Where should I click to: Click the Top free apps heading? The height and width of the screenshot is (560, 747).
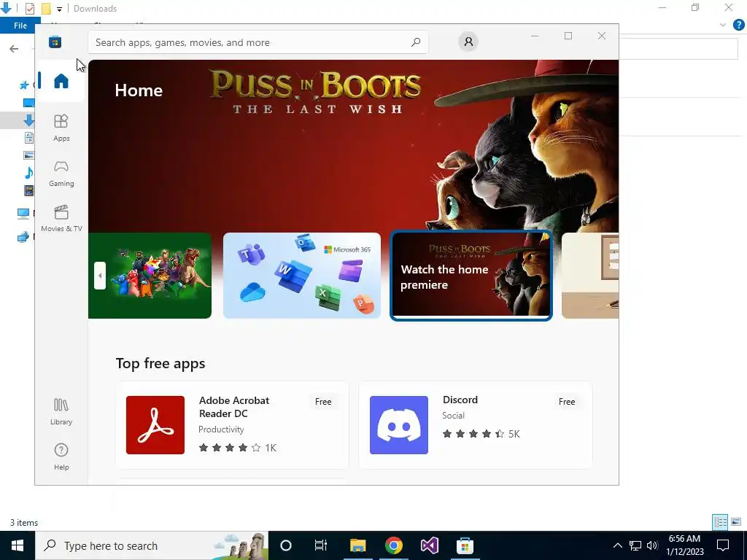click(160, 363)
